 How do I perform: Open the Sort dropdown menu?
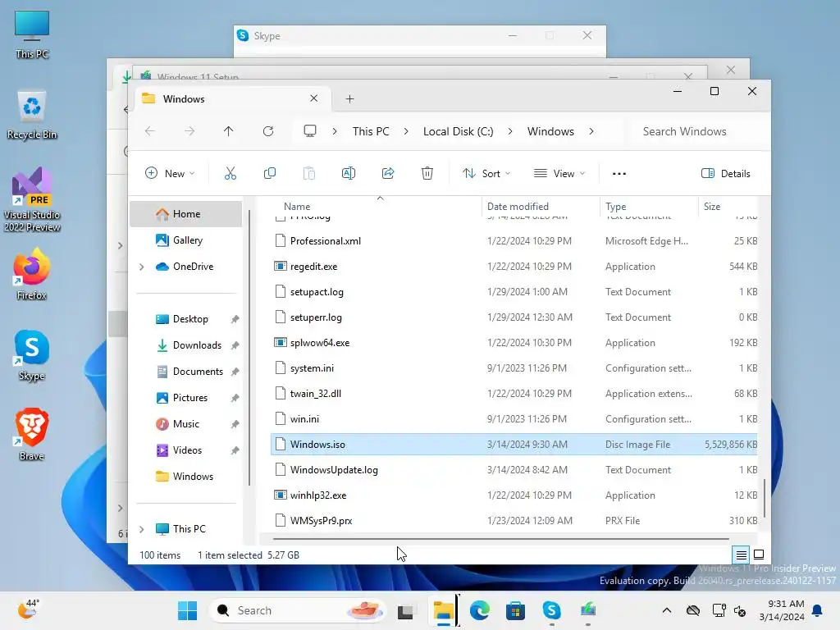pyautogui.click(x=486, y=174)
